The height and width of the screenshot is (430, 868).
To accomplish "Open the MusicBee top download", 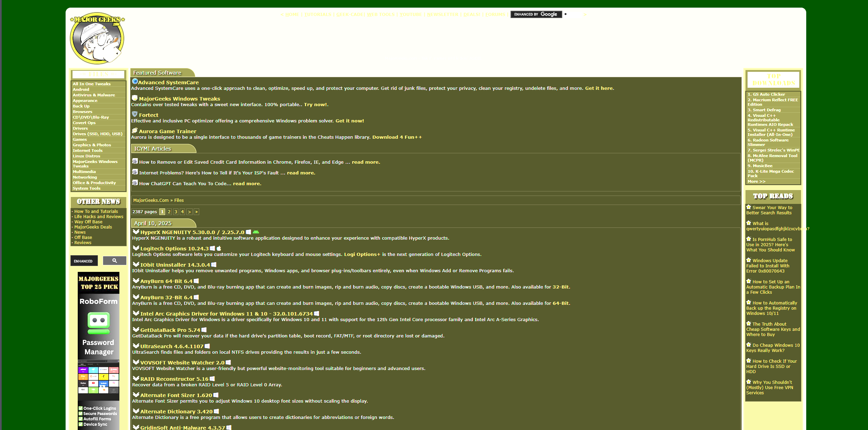I will tap(760, 166).
